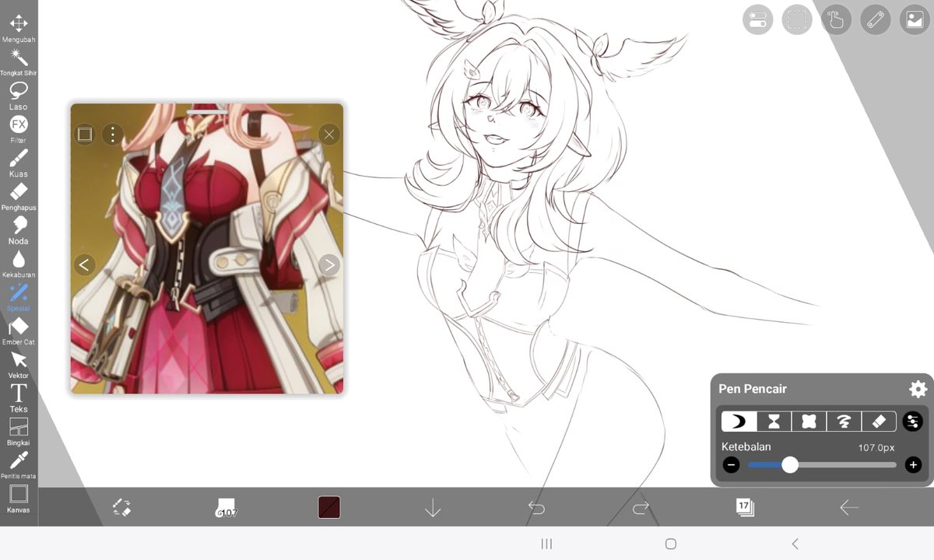Viewport: 934px width, 560px height.
Task: Open the pen adjustment sliders icon
Action: coord(913,422)
